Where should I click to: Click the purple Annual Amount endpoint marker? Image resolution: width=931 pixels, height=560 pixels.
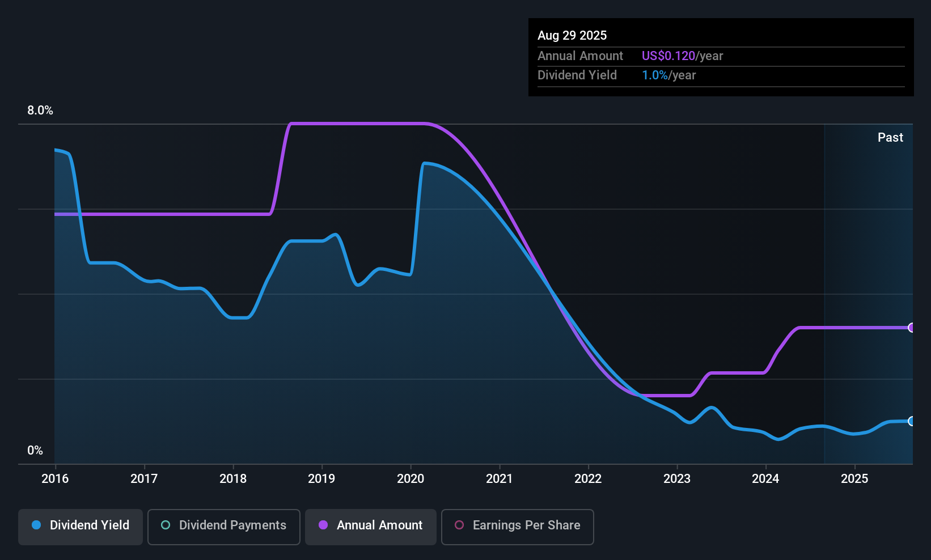(x=911, y=328)
